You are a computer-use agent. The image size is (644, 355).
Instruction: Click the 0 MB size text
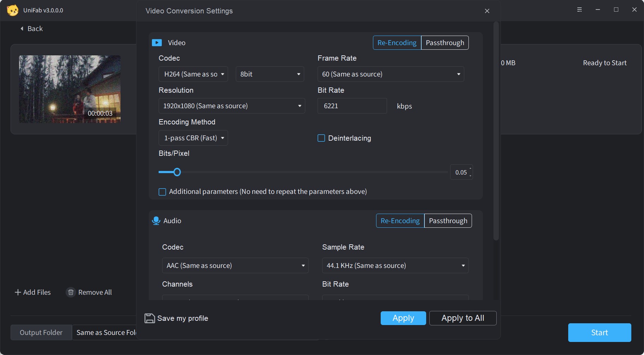click(508, 63)
